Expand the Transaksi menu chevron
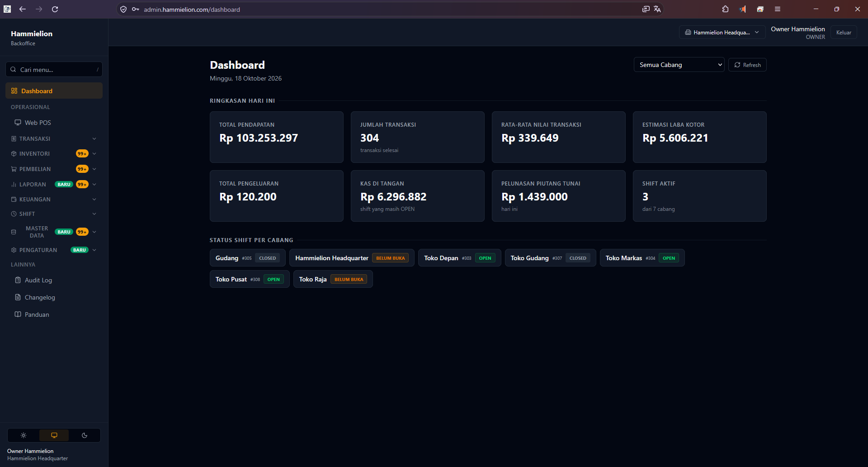 (x=94, y=139)
